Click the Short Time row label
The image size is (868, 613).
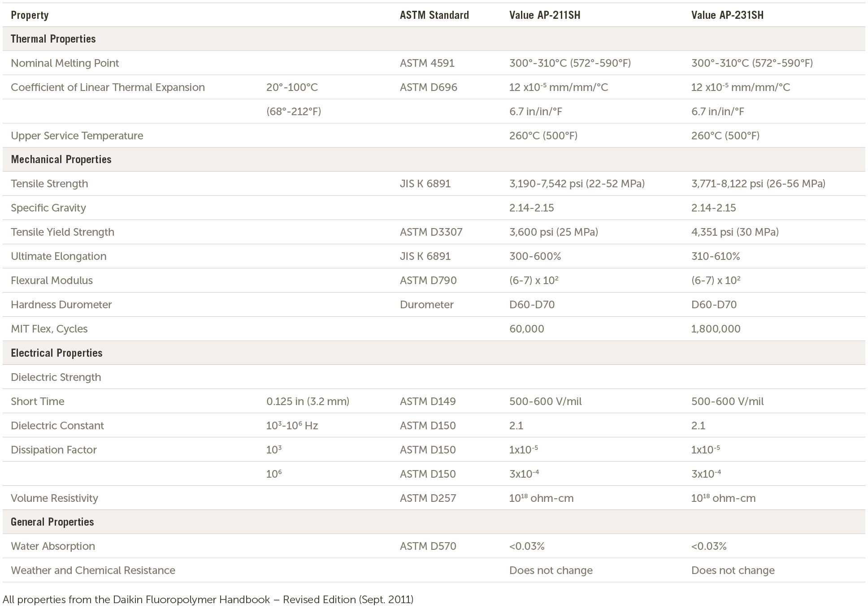tap(38, 401)
